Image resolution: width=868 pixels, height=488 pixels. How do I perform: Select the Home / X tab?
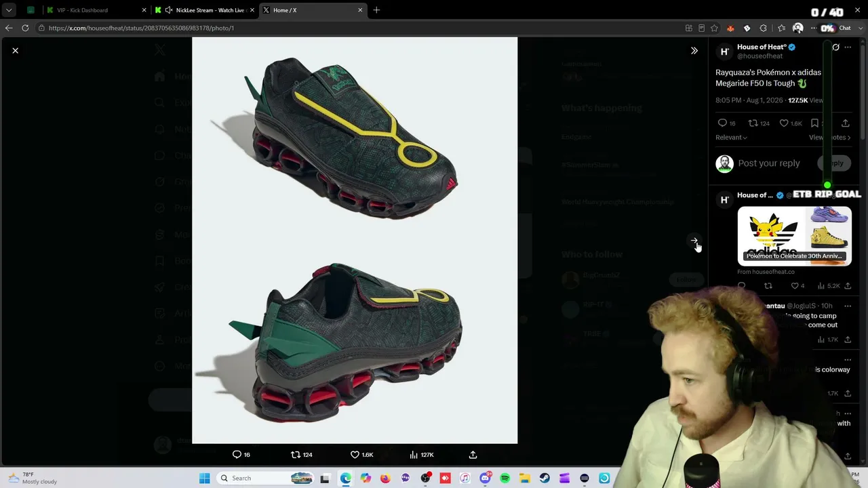(x=312, y=10)
